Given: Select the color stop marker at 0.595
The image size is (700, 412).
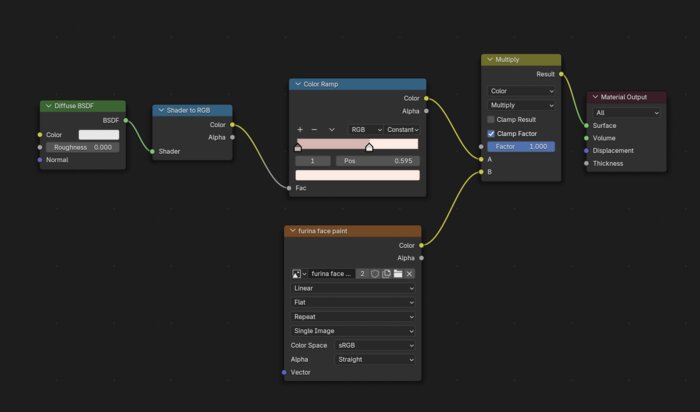Looking at the screenshot, I should tap(369, 147).
